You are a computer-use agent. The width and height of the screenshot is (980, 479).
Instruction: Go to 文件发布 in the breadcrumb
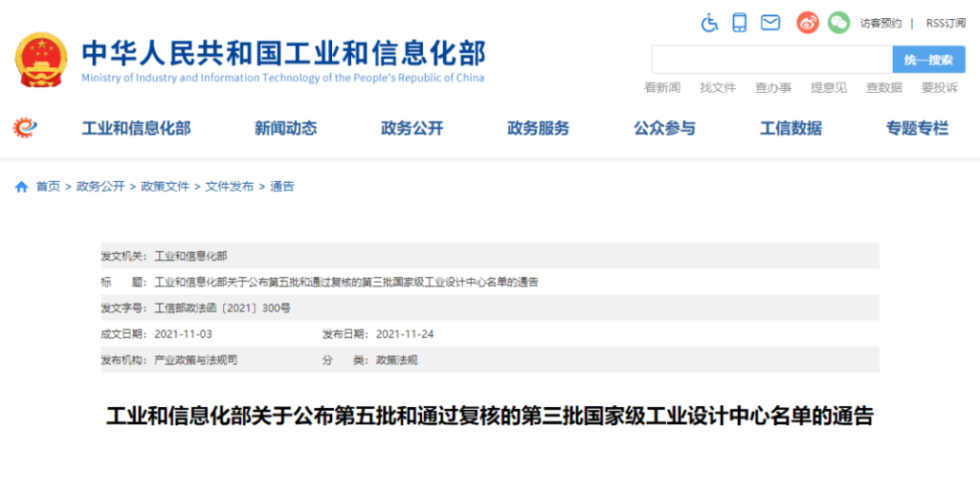coord(230,187)
